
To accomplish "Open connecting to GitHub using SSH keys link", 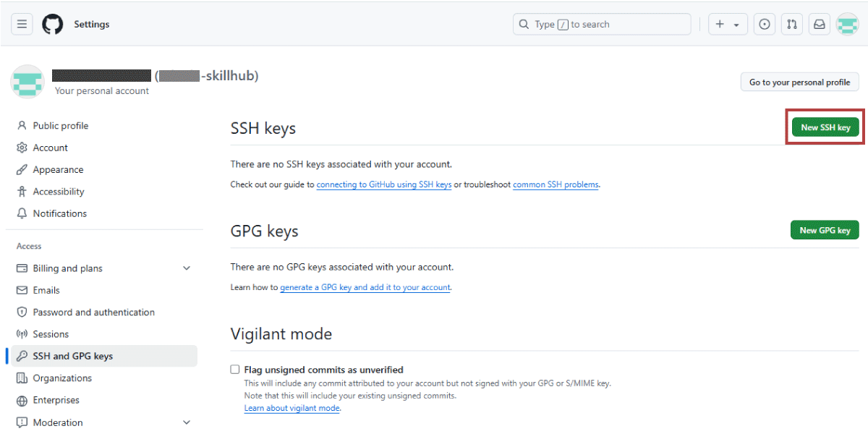I will click(x=384, y=184).
